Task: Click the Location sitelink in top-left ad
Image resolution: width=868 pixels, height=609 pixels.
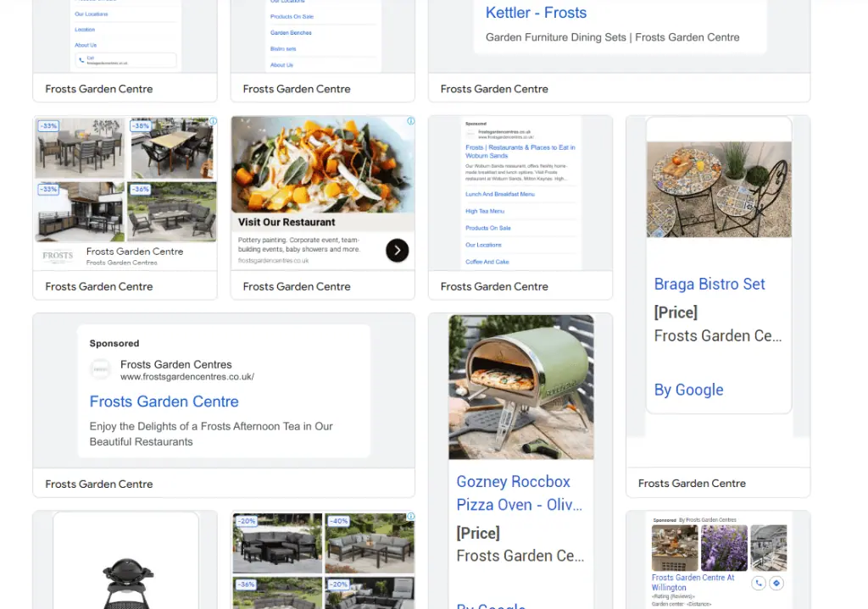Action: tap(85, 30)
